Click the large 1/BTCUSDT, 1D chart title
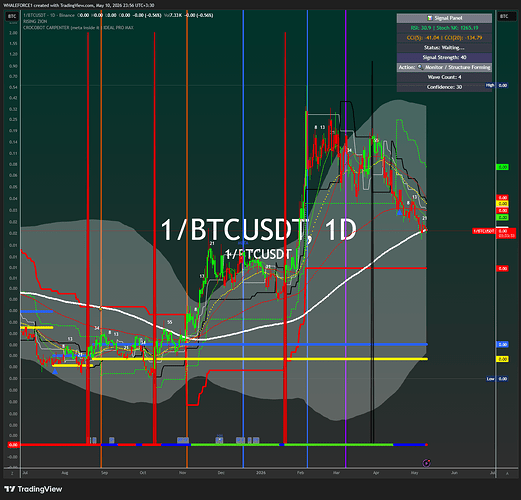The height and width of the screenshot is (500, 521). pos(259,230)
